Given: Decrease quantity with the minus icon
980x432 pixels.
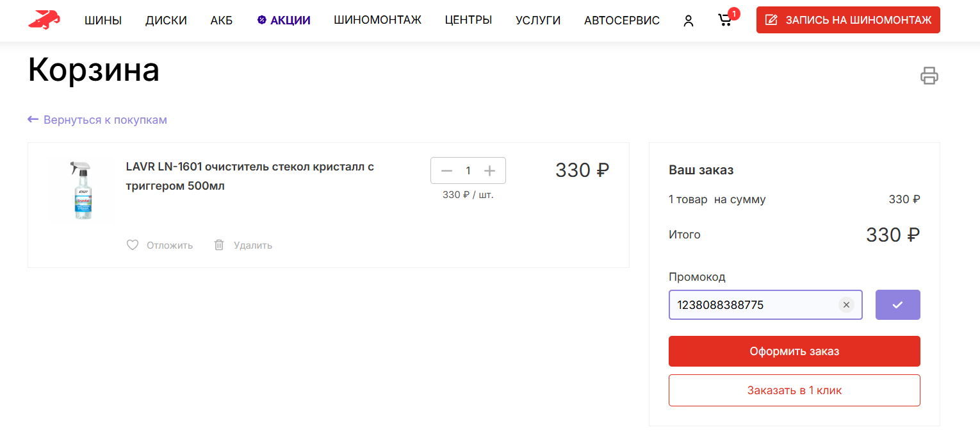Looking at the screenshot, I should (x=447, y=170).
